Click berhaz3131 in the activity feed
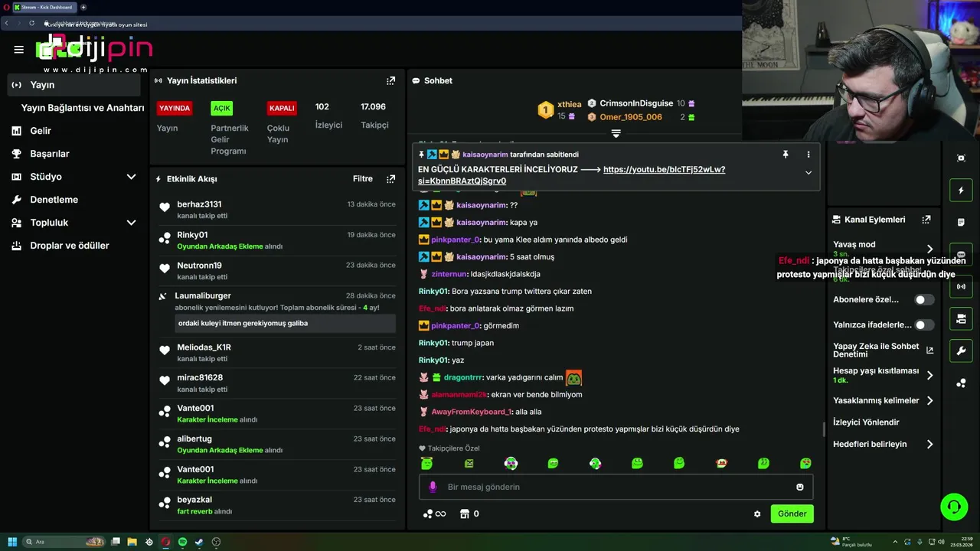The width and height of the screenshot is (980, 551). pyautogui.click(x=199, y=204)
